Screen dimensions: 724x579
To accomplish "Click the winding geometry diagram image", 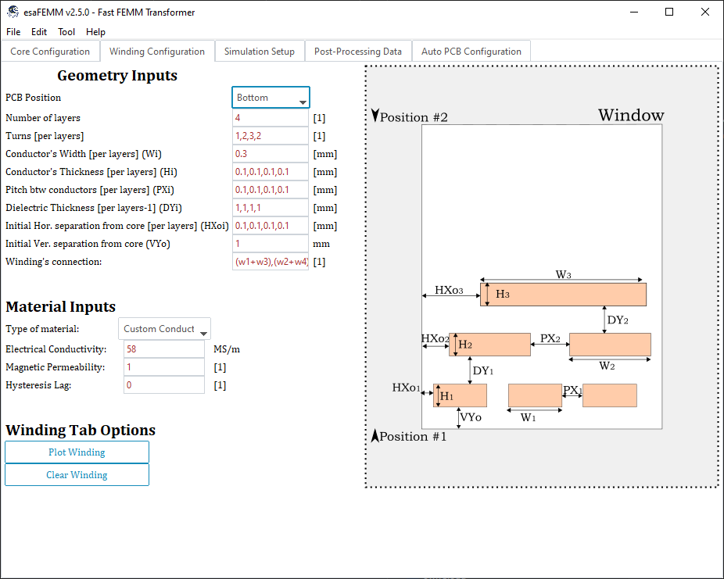I will click(x=542, y=276).
